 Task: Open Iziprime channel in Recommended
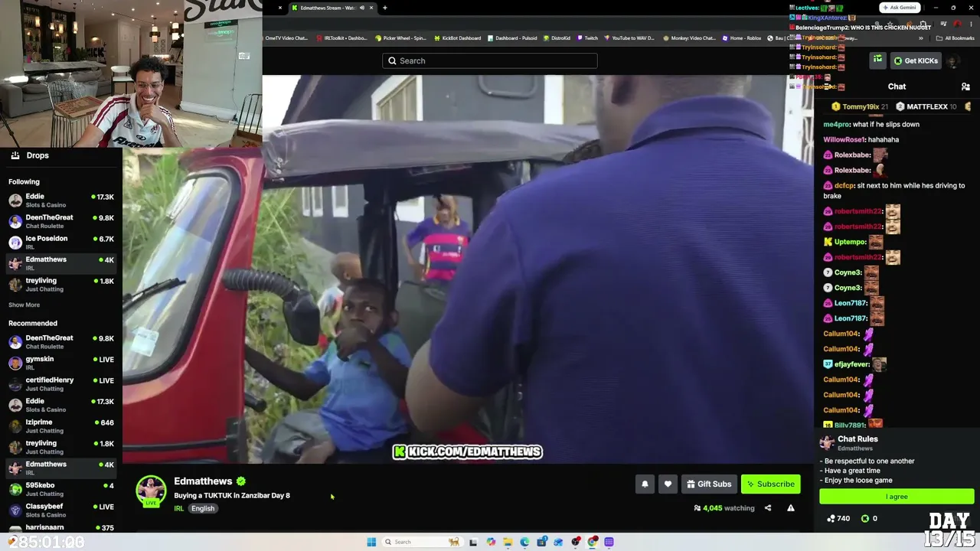(61, 426)
